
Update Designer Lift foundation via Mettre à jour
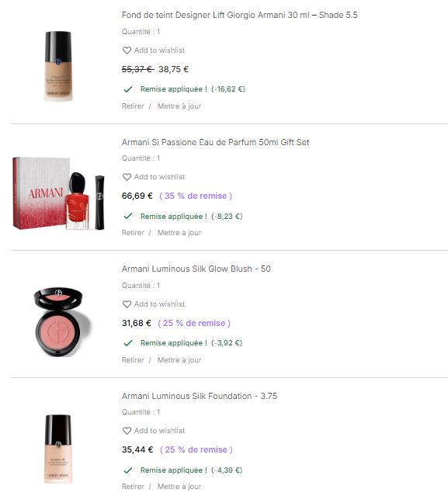179,106
